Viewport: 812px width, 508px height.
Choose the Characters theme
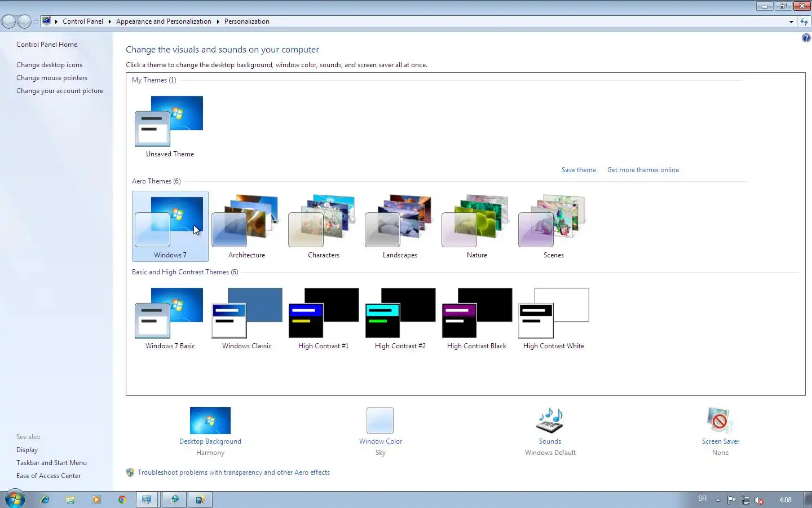pyautogui.click(x=323, y=226)
